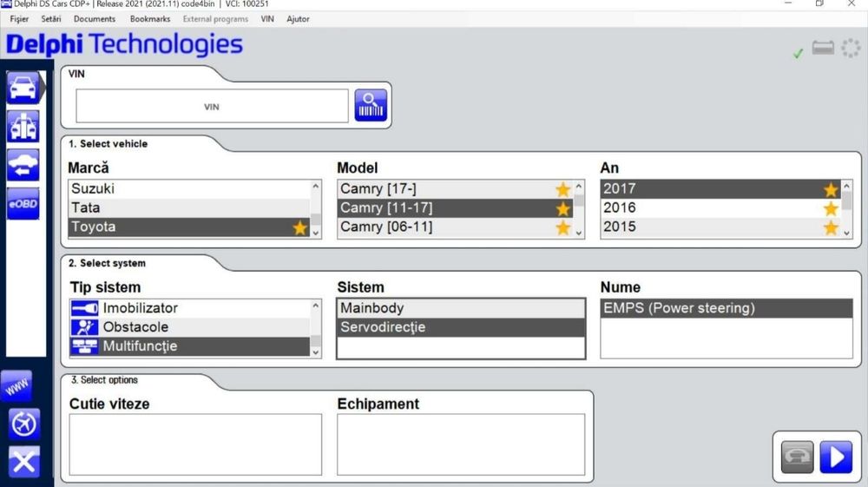Click the VIN barcode scan button
This screenshot has width=868, height=487.
click(x=371, y=105)
